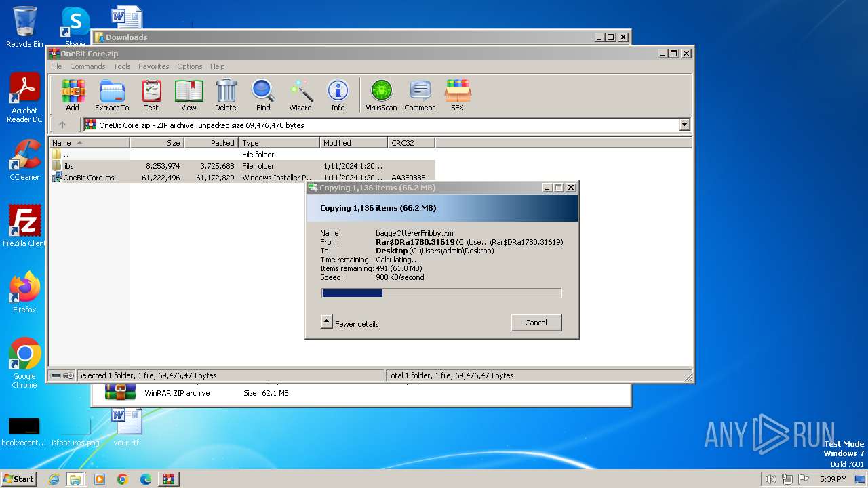Click the Add toolbar icon in WinRAR
Screen dimensions: 868x488
pos(73,95)
